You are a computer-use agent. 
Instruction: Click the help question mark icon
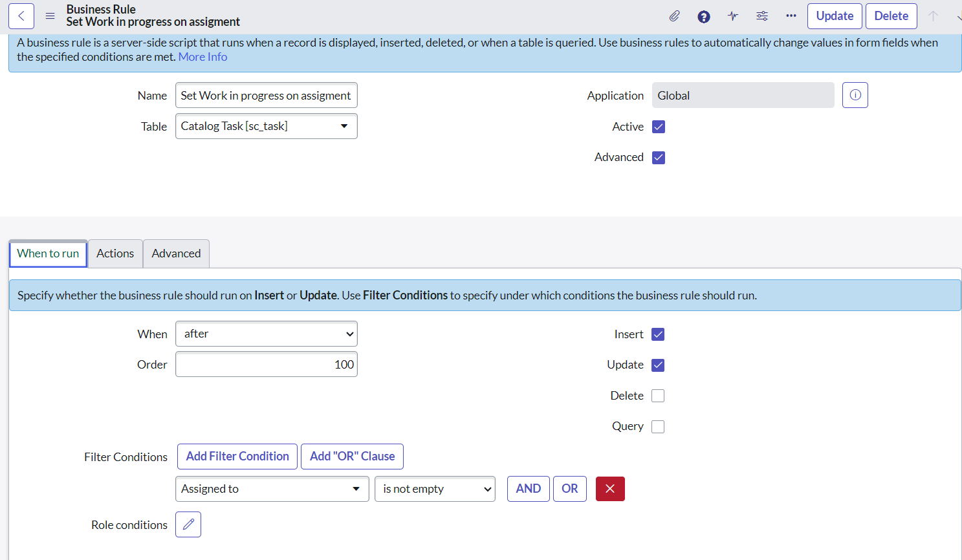tap(703, 16)
